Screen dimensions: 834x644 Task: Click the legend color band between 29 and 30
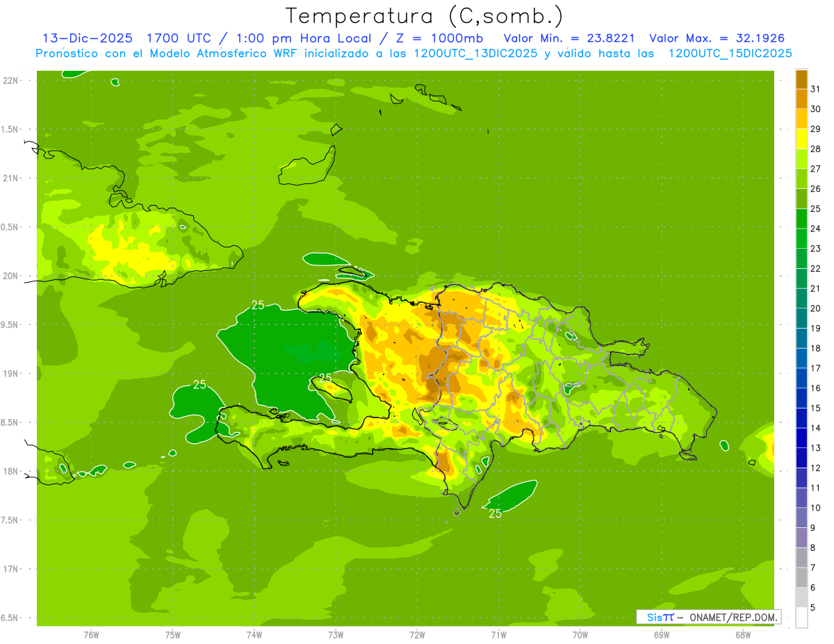coord(801,119)
